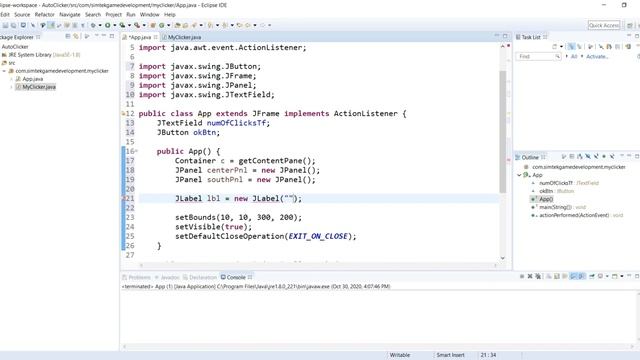This screenshot has height=360, width=640.
Task: Collapse the com.simtekgamedevelopment.myclicker package in Package Explorer
Action: click(4, 71)
